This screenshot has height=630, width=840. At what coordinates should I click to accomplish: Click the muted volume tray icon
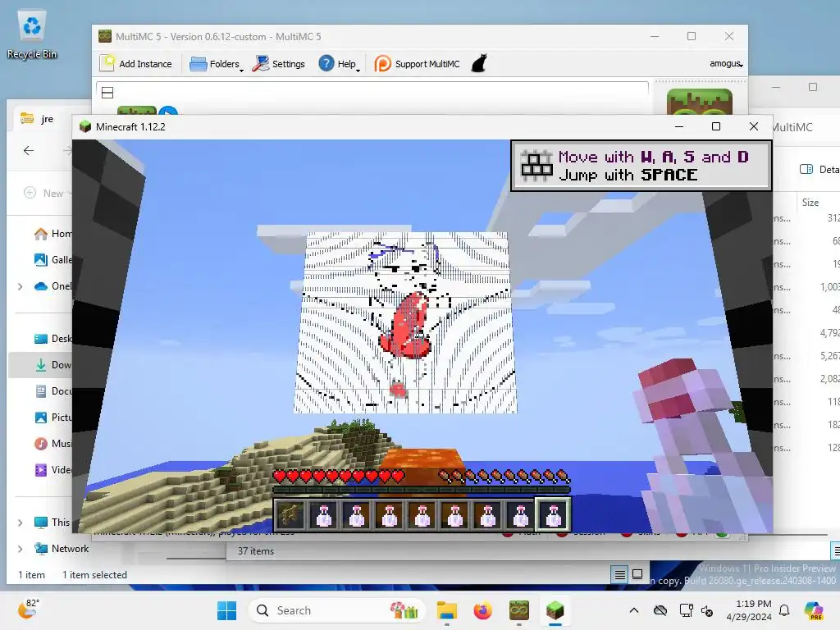click(x=706, y=610)
